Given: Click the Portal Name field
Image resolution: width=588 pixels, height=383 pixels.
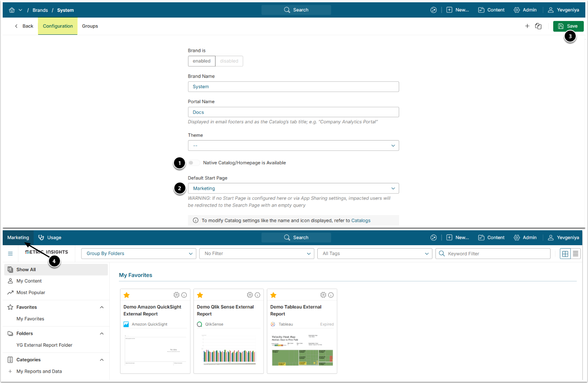Looking at the screenshot, I should coord(293,112).
